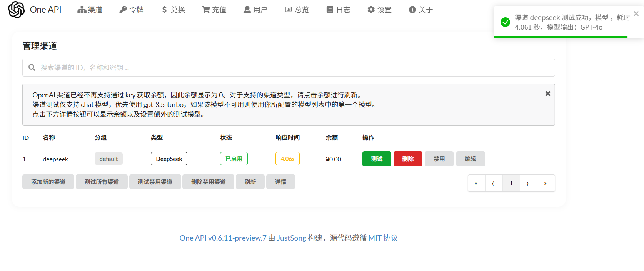Sort table by 名称 column header
The width and height of the screenshot is (644, 271).
[49, 137]
